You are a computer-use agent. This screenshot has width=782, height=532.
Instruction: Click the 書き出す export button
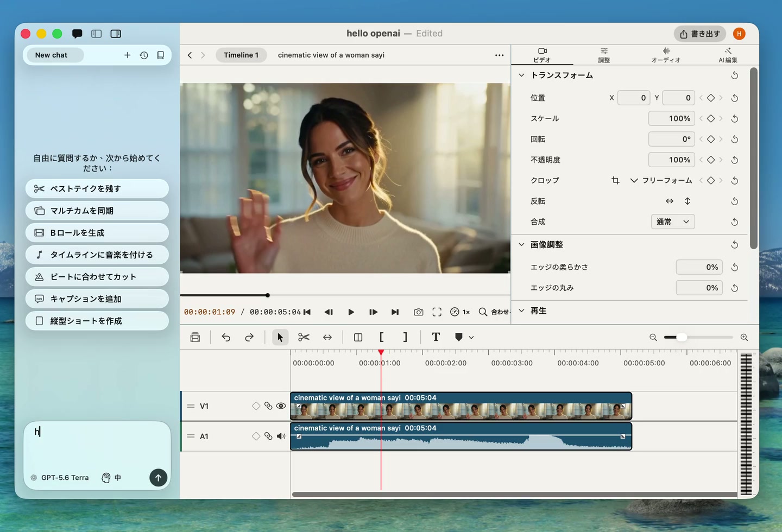pos(700,34)
